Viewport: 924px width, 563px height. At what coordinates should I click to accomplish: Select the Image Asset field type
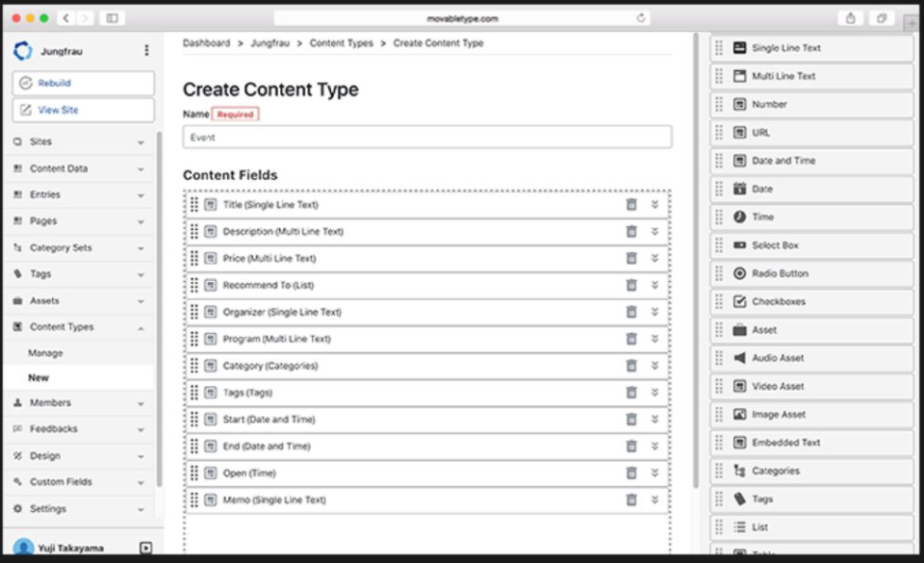pos(813,414)
